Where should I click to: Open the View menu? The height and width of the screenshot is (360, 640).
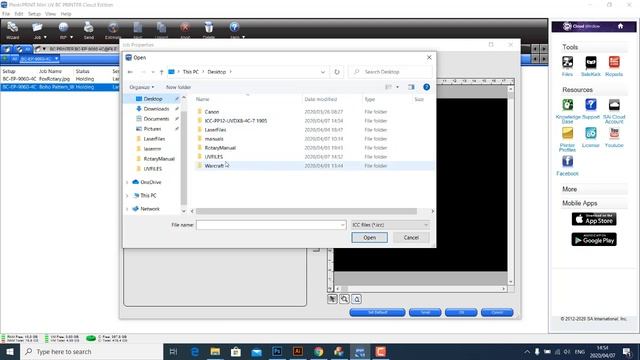pos(50,14)
